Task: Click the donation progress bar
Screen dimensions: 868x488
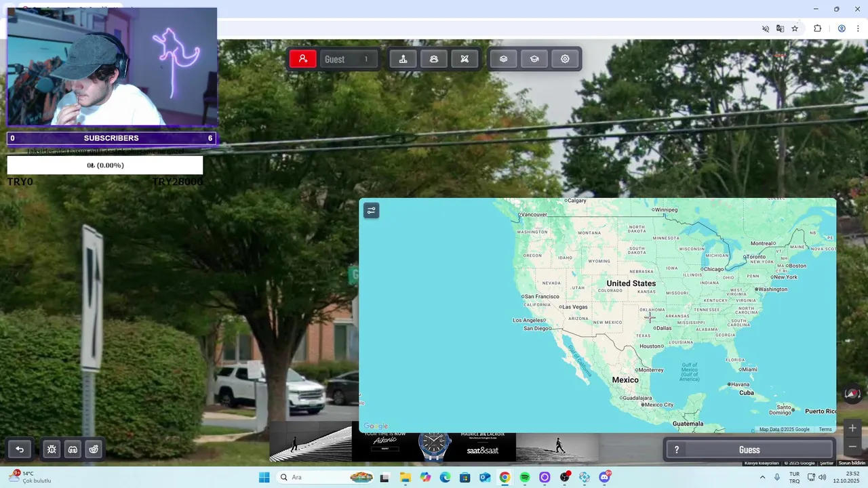Action: coord(105,165)
